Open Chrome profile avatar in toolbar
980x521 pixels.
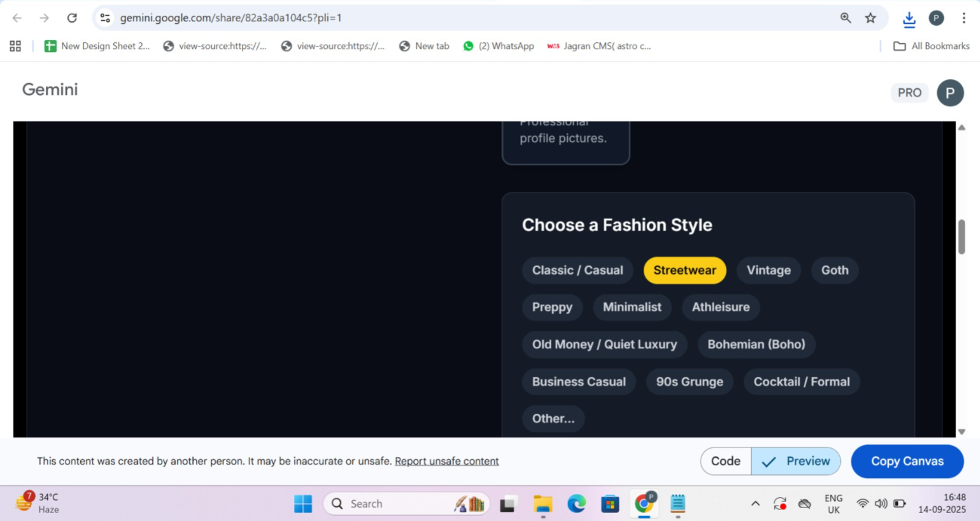coord(936,18)
